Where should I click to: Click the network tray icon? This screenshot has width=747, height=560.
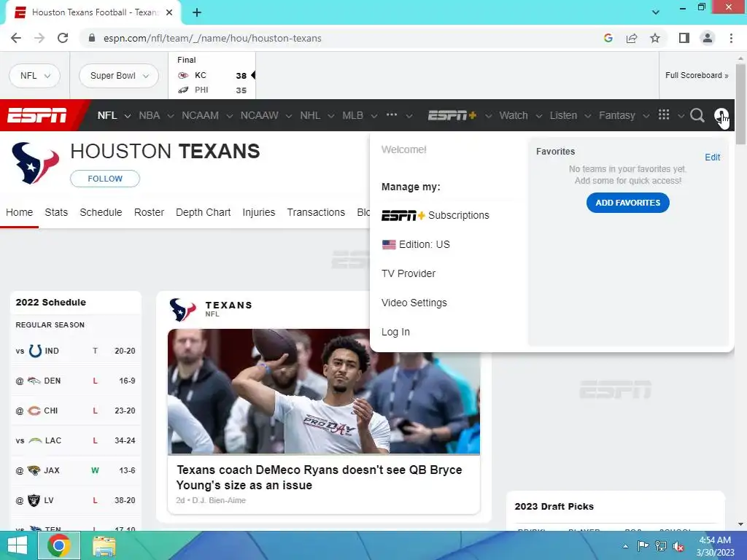(661, 546)
